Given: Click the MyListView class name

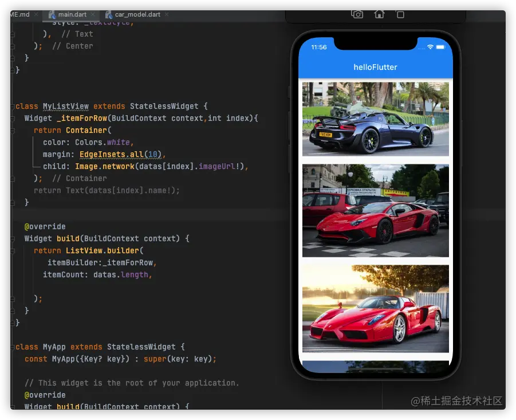Looking at the screenshot, I should pos(65,107).
